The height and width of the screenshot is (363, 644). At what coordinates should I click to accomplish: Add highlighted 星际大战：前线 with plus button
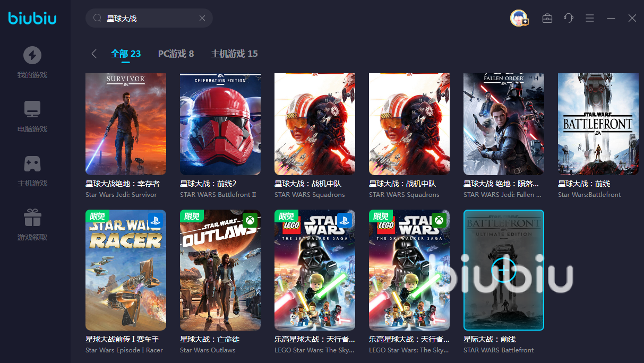click(503, 270)
